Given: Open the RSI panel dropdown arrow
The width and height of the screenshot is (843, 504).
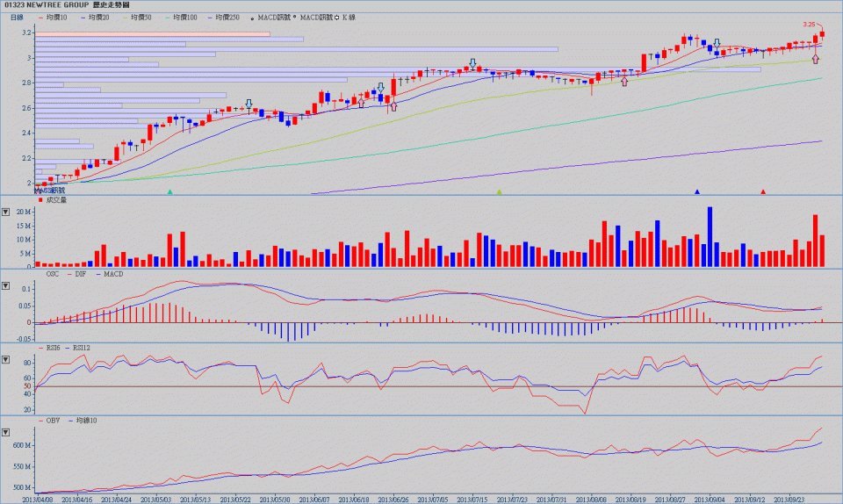Looking at the screenshot, I should coord(6,360).
